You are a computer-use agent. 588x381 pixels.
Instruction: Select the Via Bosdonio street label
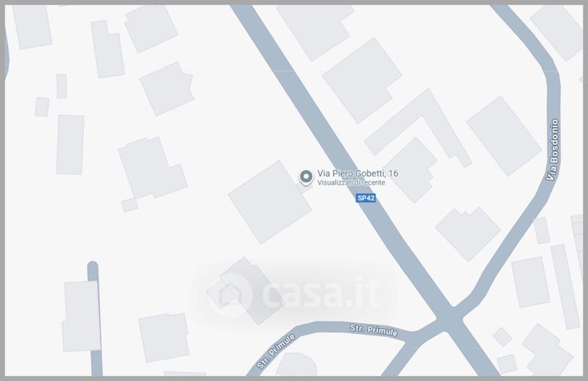coord(553,150)
